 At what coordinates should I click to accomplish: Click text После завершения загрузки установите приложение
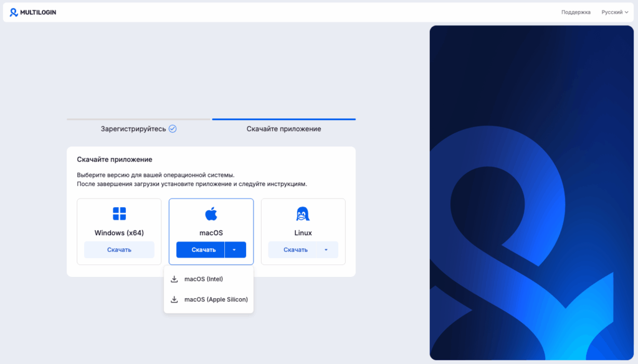pos(155,184)
